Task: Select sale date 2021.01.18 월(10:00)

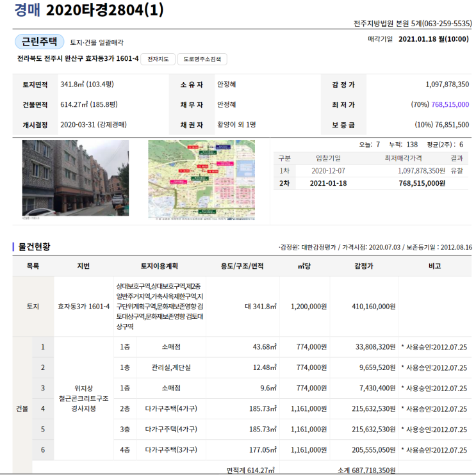Action: pyautogui.click(x=434, y=39)
